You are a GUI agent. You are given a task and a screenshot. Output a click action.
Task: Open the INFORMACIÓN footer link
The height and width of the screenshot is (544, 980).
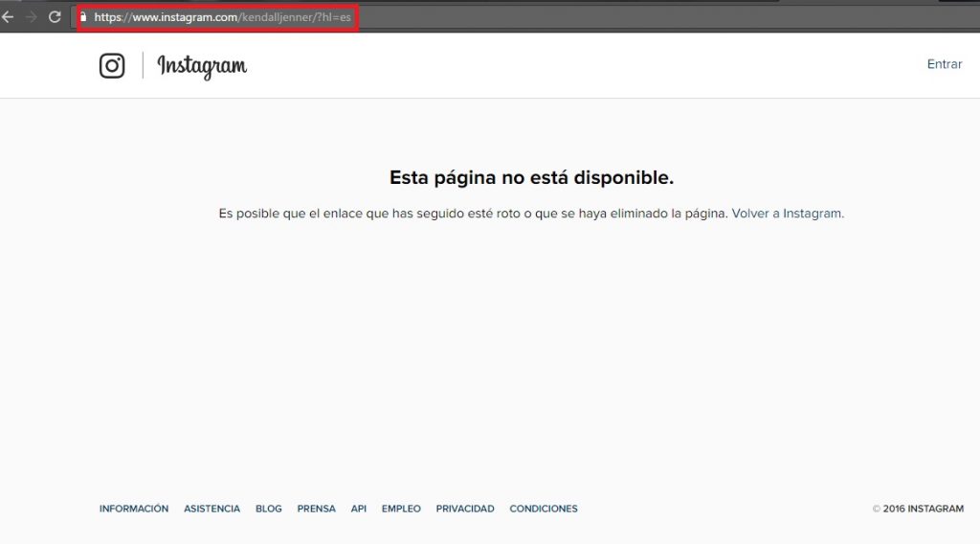click(x=134, y=509)
